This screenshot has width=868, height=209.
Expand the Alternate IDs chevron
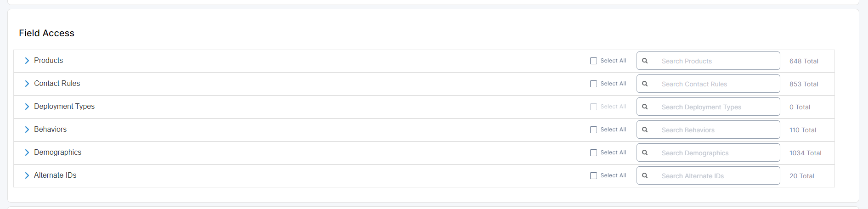pos(27,175)
